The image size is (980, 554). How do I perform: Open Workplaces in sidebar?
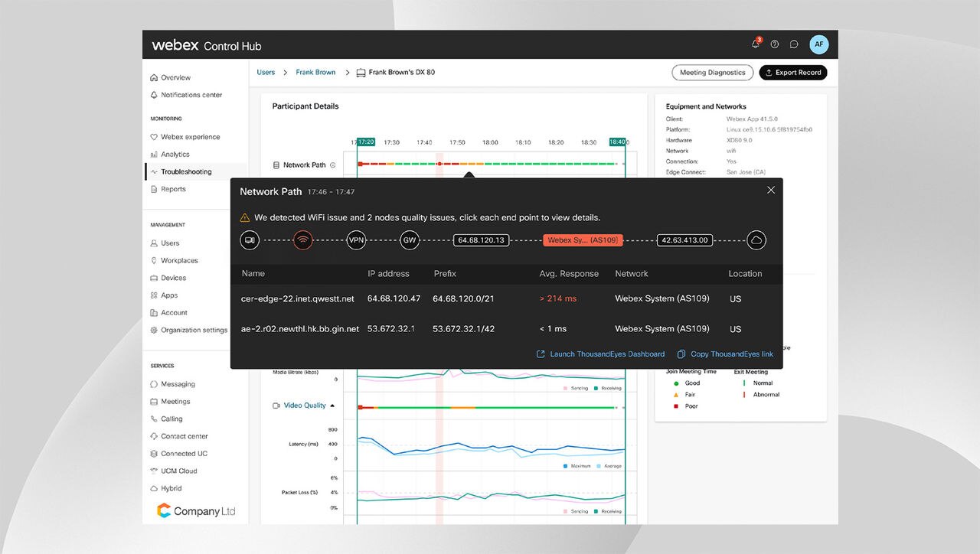click(x=174, y=261)
